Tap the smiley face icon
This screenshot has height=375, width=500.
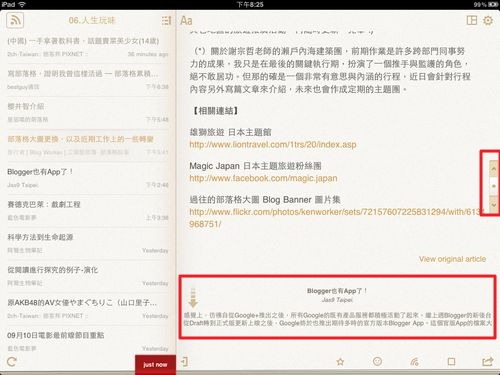(377, 362)
